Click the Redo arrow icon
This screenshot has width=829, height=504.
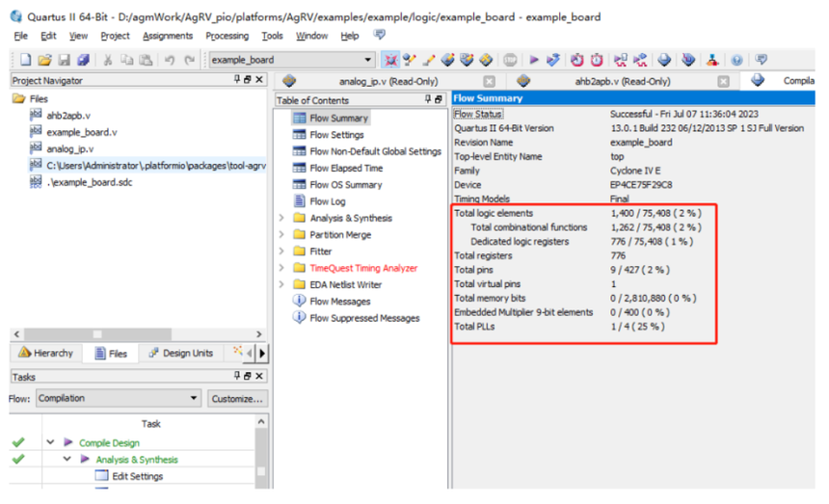tap(189, 60)
